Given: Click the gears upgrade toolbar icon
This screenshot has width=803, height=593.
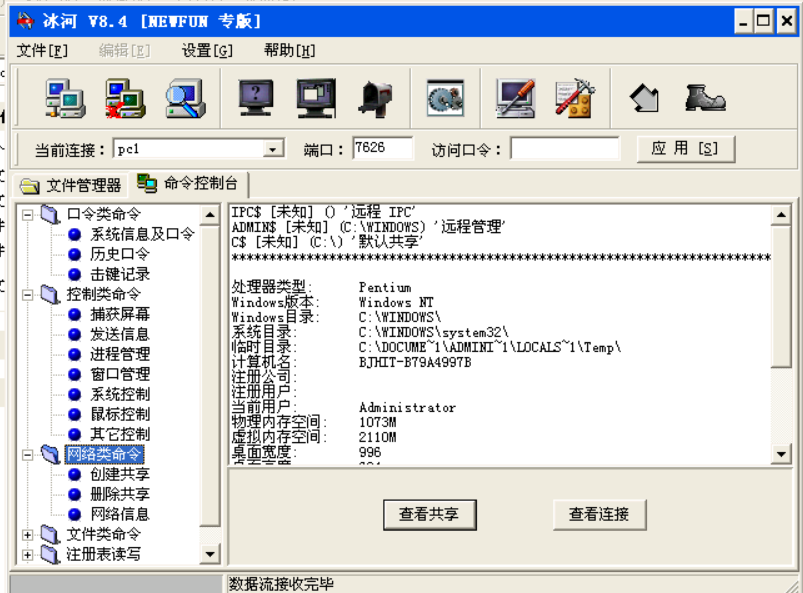Looking at the screenshot, I should (446, 98).
